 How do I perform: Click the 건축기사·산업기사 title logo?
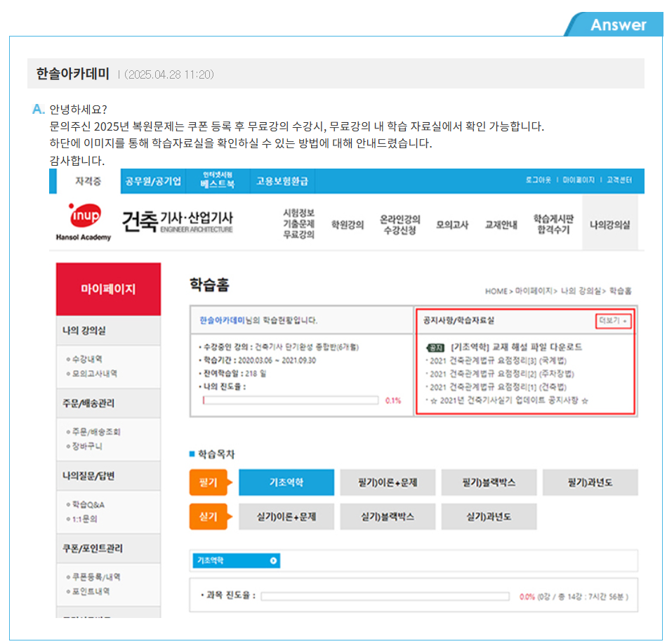(178, 222)
